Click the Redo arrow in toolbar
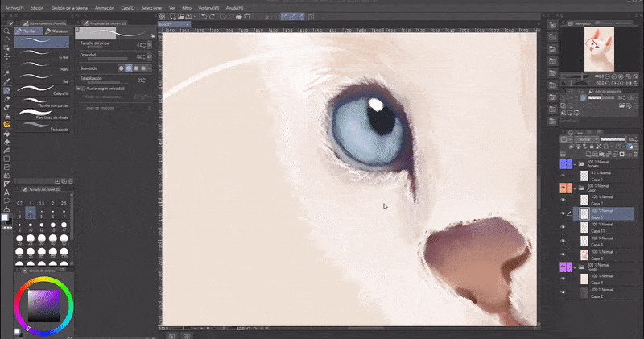 (x=212, y=17)
